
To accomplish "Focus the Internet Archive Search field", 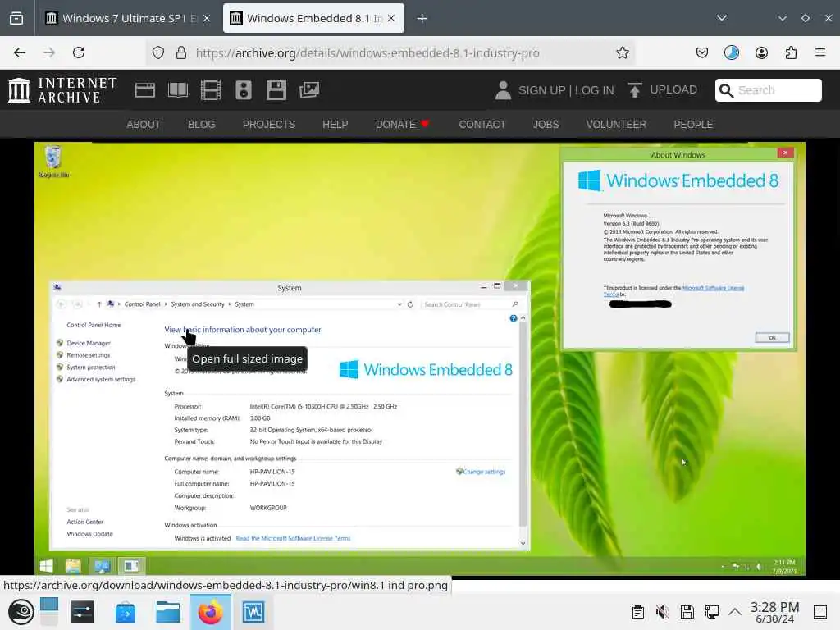I will (768, 90).
